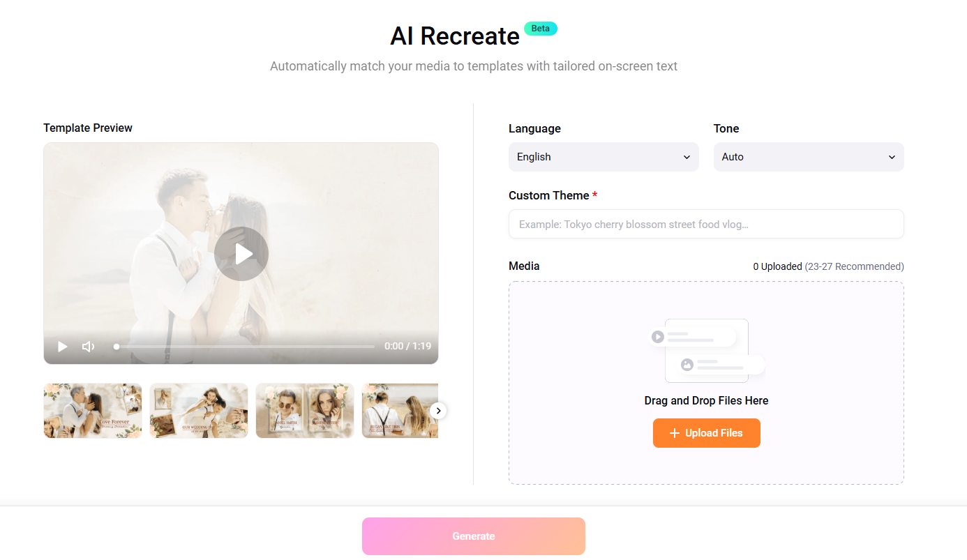Click the green Beta badge
The image size is (967, 560).
[x=540, y=29]
